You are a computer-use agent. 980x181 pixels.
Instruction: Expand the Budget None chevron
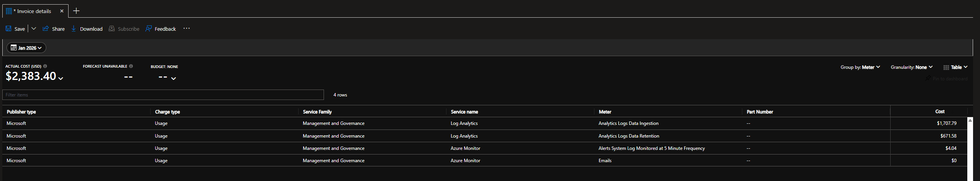click(174, 78)
